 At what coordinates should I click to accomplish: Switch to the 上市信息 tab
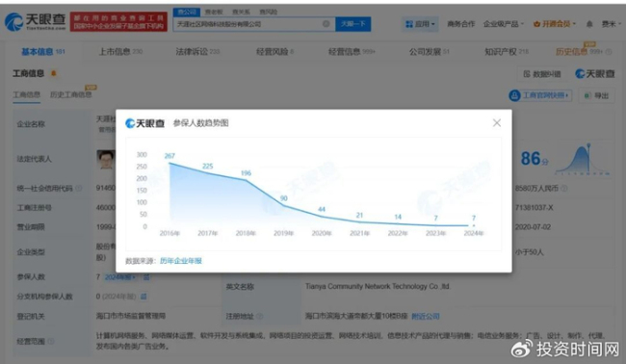tap(120, 51)
